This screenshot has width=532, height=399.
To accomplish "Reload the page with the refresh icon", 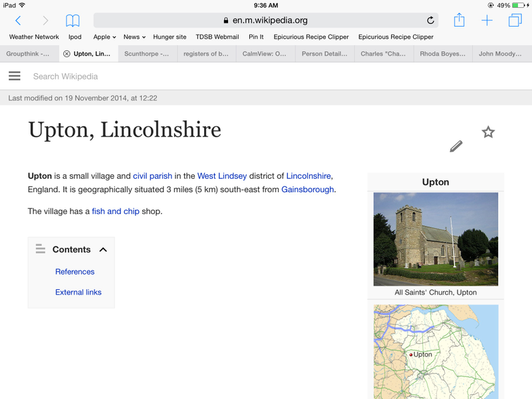I will (x=430, y=21).
